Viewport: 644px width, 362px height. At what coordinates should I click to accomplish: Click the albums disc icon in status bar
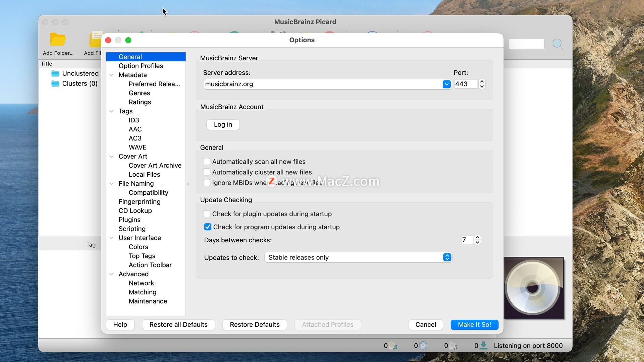(423, 346)
